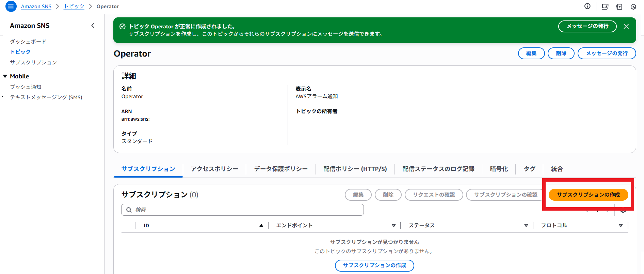
Task: Dismiss the green success banner
Action: (x=626, y=27)
